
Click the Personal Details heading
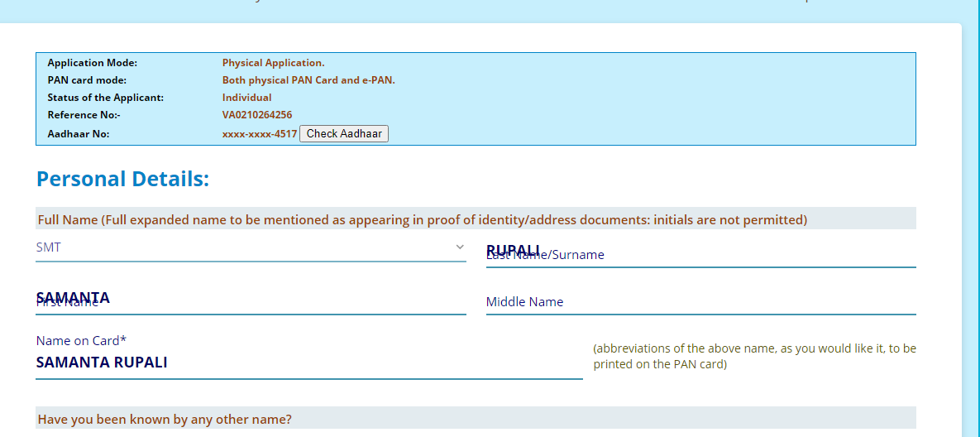(x=122, y=179)
